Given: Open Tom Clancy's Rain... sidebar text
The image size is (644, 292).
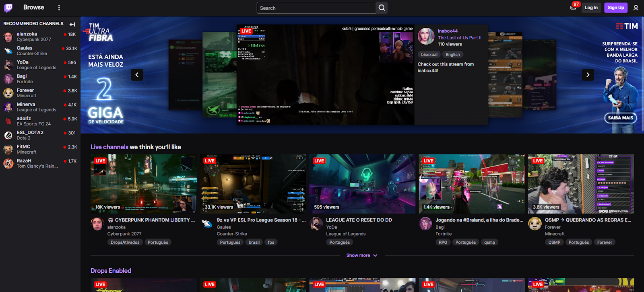Looking at the screenshot, I should [x=37, y=166].
